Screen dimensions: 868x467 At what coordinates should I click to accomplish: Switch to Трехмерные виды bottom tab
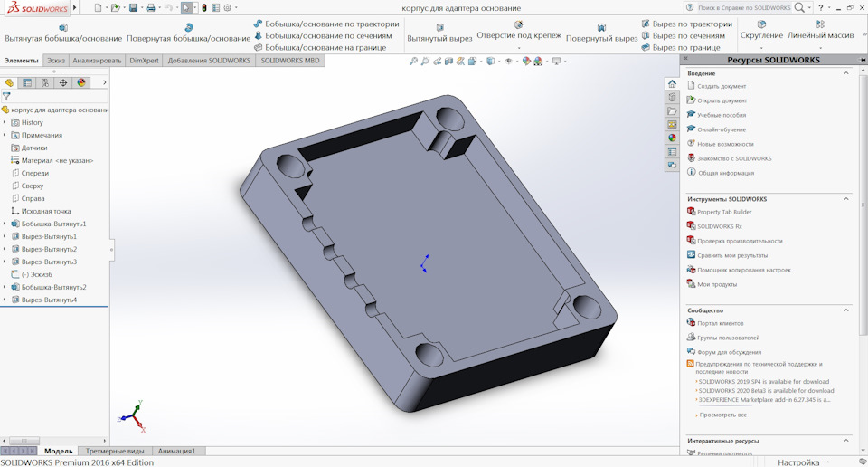[x=115, y=451]
